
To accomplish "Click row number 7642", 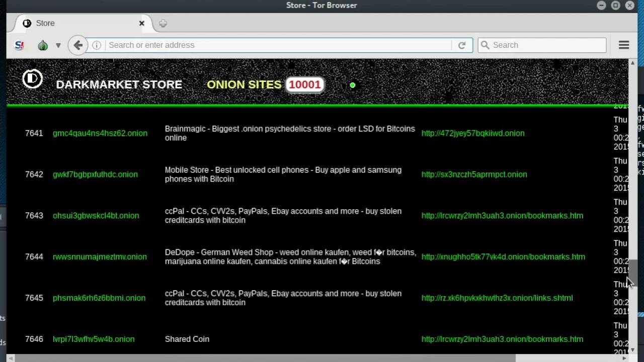I will [x=34, y=174].
